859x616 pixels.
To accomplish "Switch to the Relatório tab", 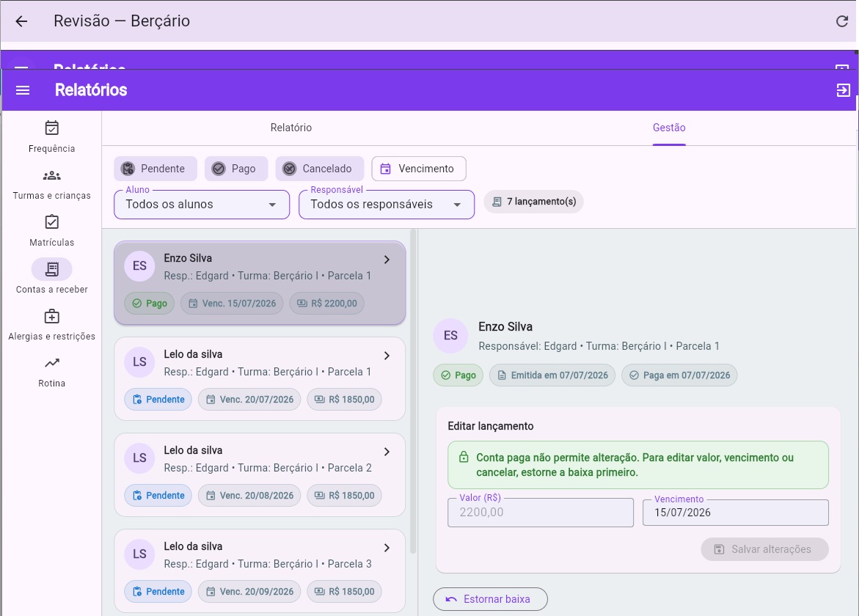I will click(291, 128).
